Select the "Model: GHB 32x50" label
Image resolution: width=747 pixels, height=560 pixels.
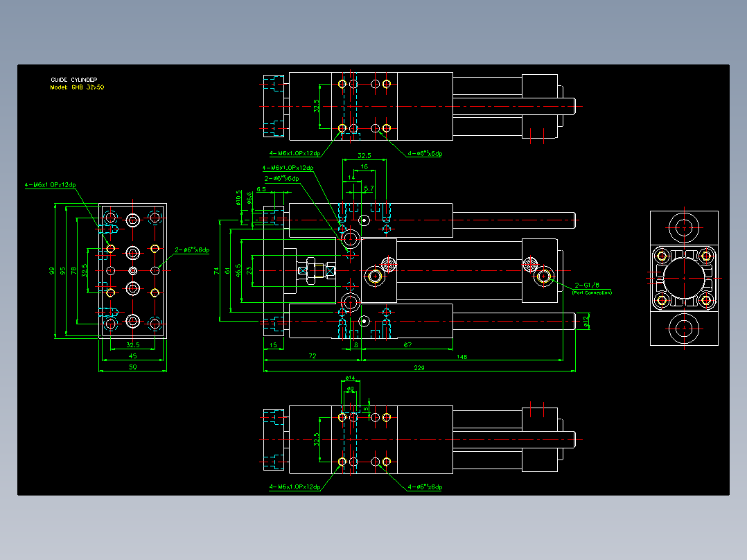pyautogui.click(x=77, y=87)
